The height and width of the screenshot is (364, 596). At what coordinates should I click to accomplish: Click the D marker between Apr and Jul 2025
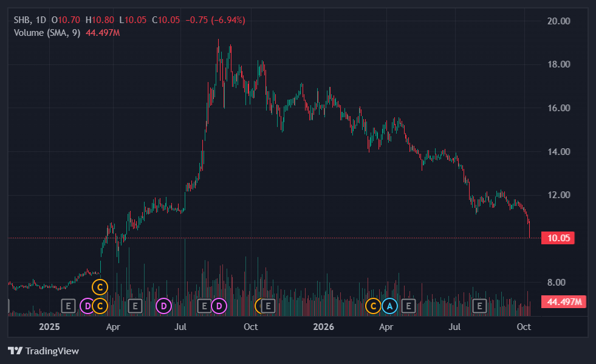pyautogui.click(x=164, y=306)
